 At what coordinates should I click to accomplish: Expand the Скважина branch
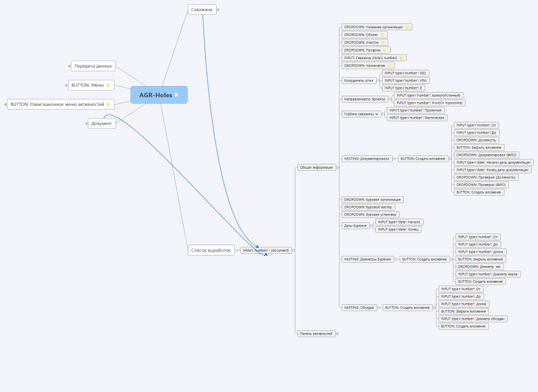(x=218, y=10)
